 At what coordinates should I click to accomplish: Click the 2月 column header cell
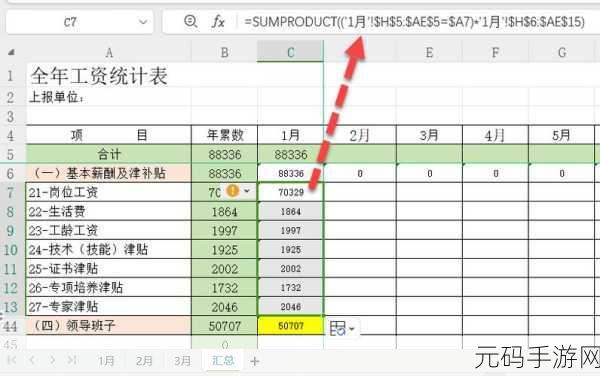pyautogui.click(x=360, y=135)
